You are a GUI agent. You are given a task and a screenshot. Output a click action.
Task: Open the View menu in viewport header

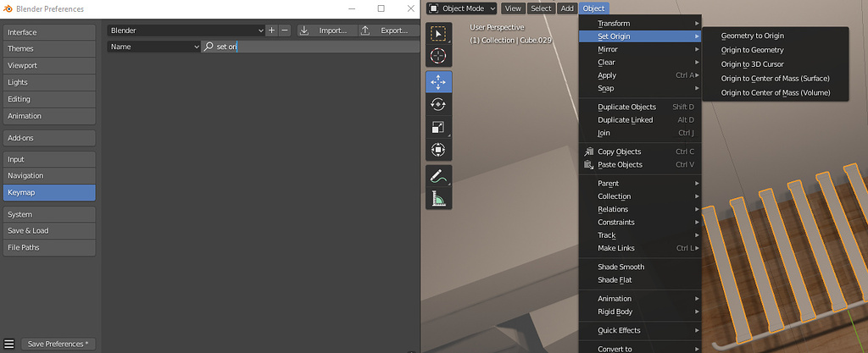(513, 8)
